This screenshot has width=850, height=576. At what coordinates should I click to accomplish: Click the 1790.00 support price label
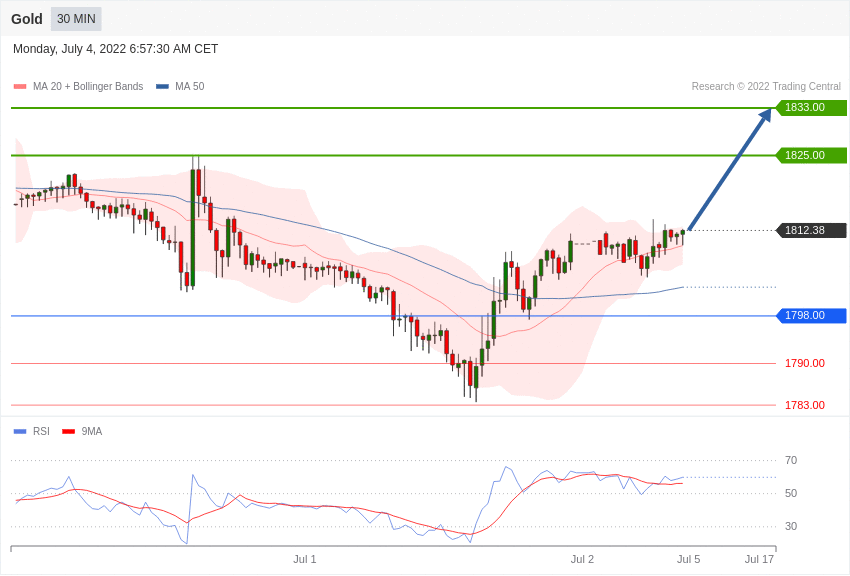(804, 363)
